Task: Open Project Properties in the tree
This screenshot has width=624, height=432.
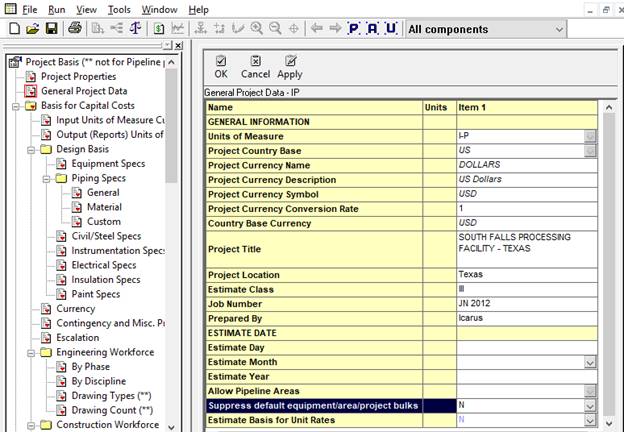Action: point(78,76)
